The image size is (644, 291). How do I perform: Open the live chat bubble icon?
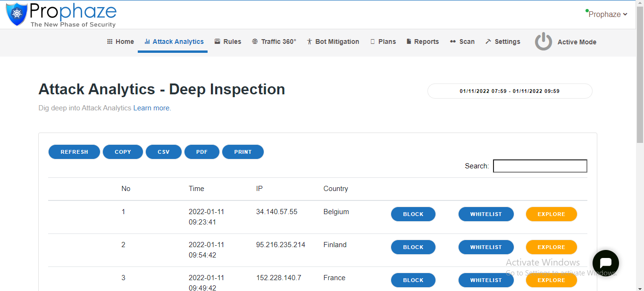tap(605, 263)
